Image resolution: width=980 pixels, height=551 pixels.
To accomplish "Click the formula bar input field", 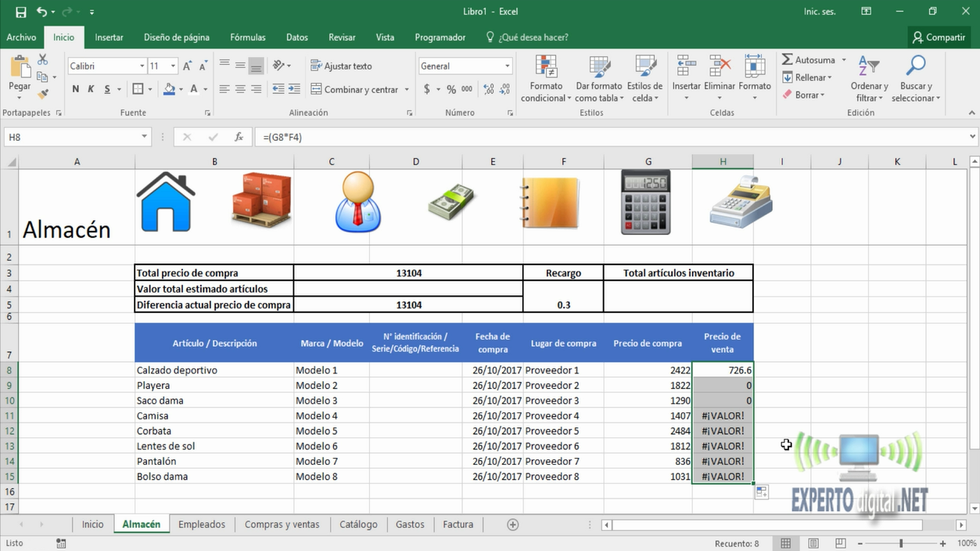I will [610, 137].
